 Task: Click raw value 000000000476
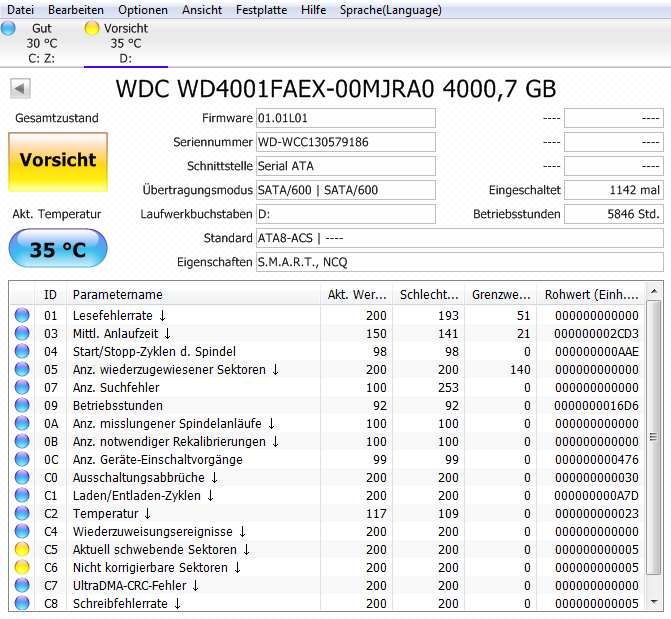click(597, 459)
